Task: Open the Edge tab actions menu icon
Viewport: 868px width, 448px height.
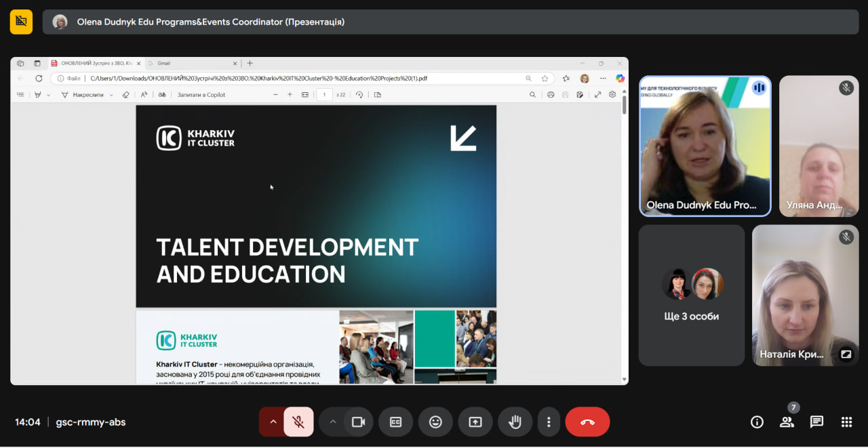Action: 37,63
